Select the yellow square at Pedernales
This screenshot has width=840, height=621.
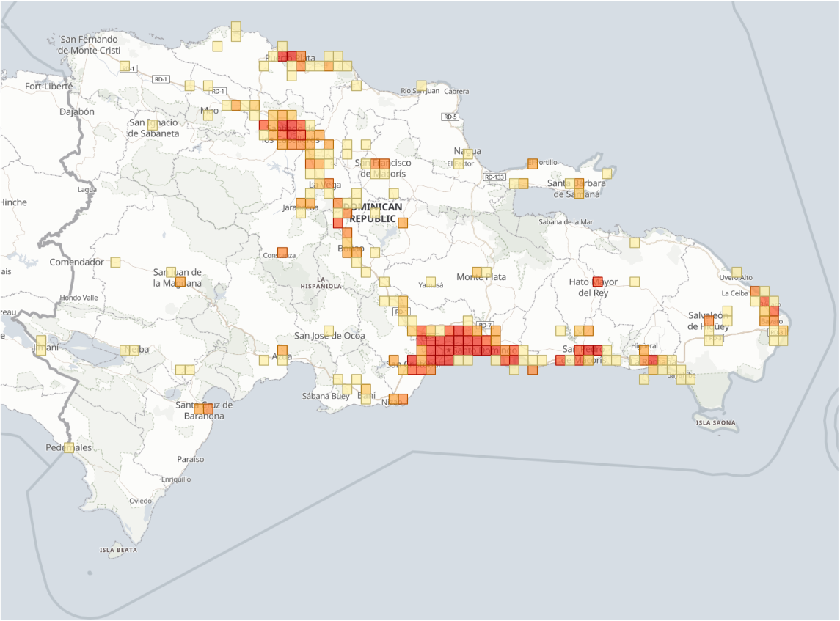pyautogui.click(x=68, y=447)
